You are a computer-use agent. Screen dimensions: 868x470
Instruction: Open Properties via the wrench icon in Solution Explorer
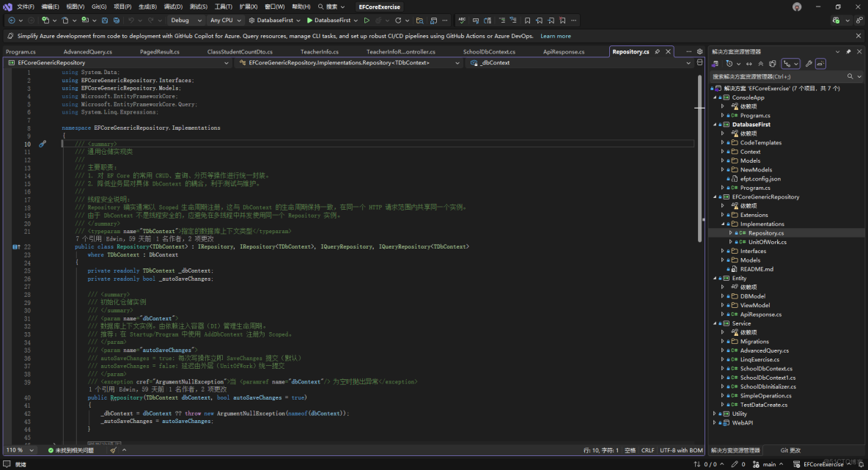[809, 63]
